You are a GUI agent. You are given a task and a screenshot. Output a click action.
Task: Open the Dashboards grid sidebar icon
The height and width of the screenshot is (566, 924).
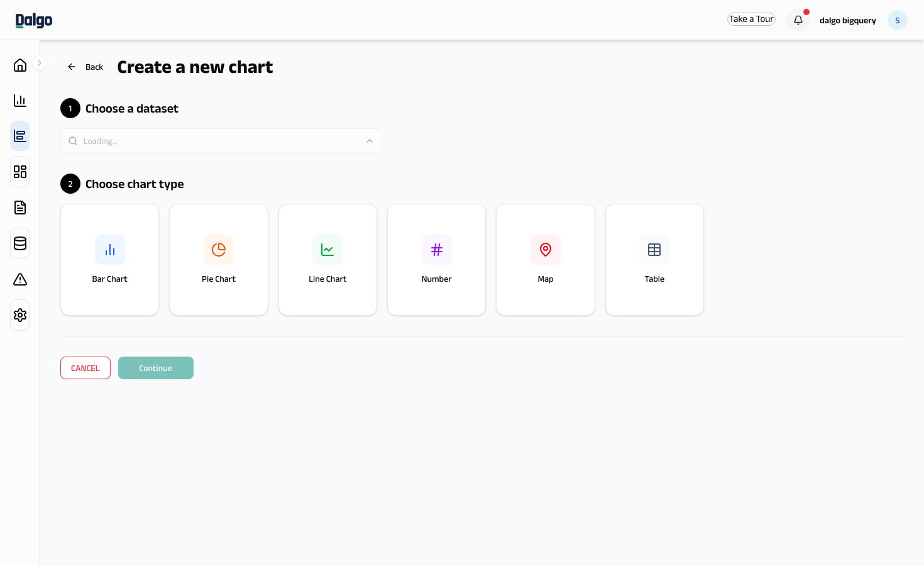coord(20,172)
